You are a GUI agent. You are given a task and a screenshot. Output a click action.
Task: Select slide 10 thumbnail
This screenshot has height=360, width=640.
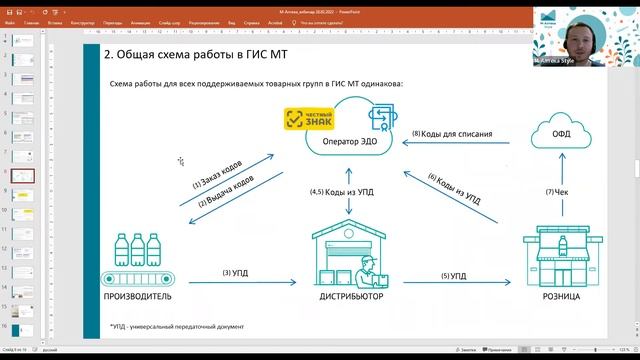[22, 214]
